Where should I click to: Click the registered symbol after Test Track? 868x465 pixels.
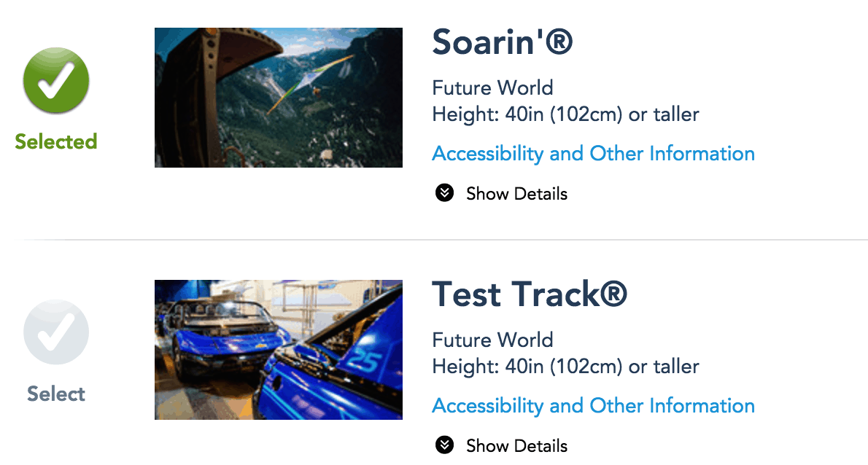(613, 294)
